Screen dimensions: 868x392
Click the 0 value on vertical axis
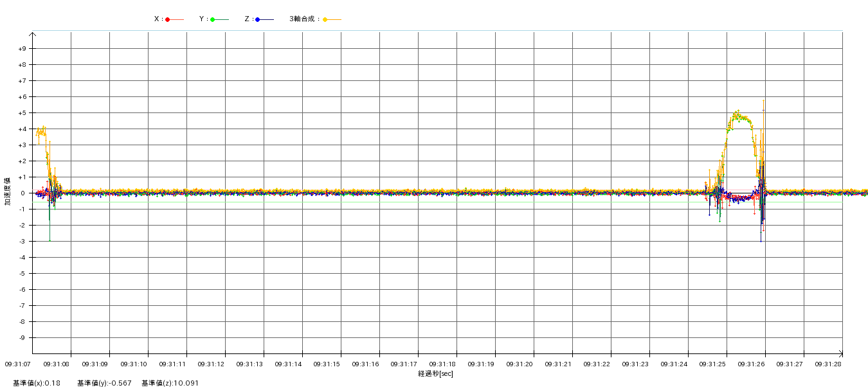point(23,193)
